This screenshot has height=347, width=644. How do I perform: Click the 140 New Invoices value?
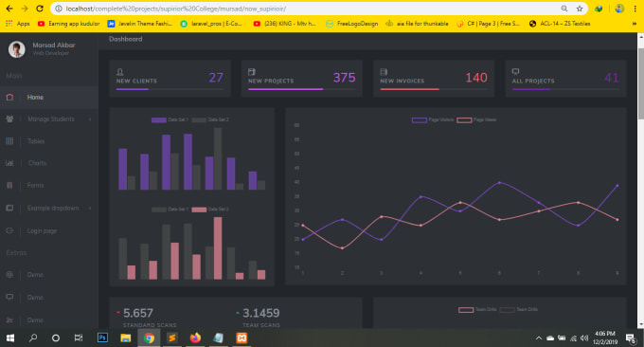coord(476,78)
